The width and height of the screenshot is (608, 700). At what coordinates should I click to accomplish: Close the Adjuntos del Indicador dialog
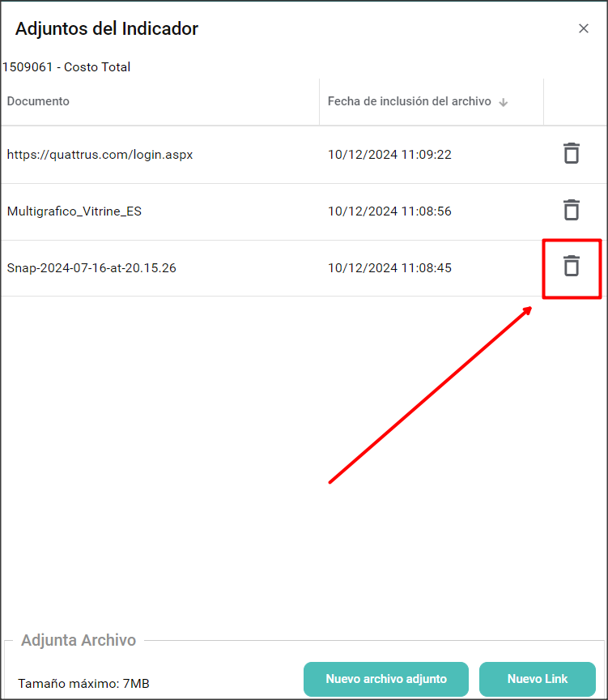(x=583, y=28)
